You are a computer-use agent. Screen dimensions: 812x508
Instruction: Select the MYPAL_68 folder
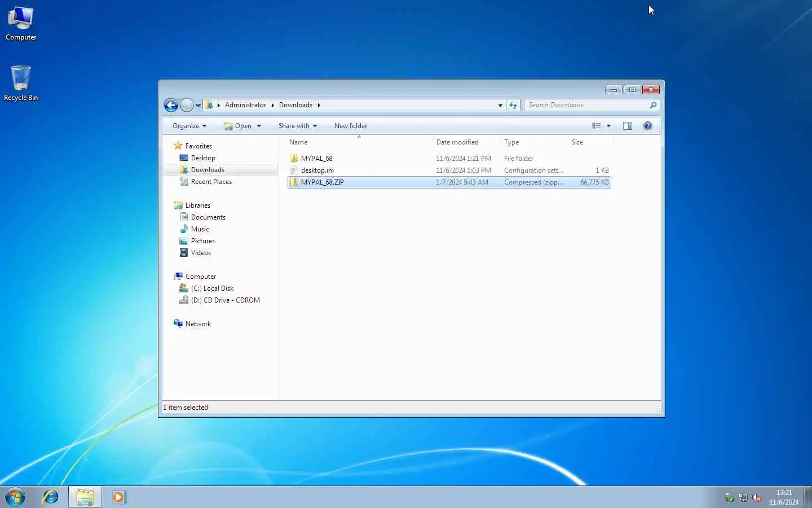click(x=449, y=159)
